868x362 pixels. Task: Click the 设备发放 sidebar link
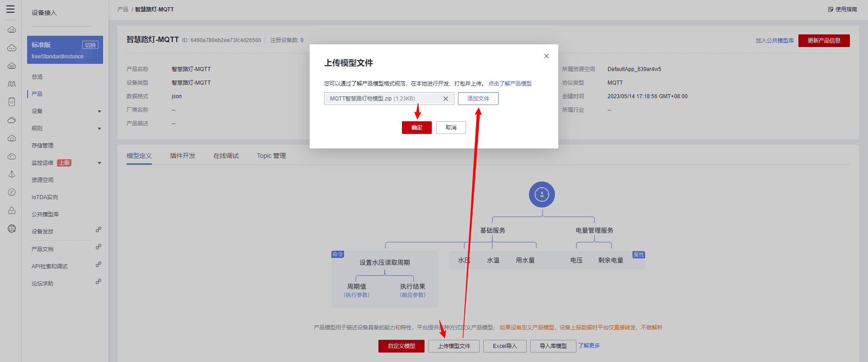coord(42,232)
